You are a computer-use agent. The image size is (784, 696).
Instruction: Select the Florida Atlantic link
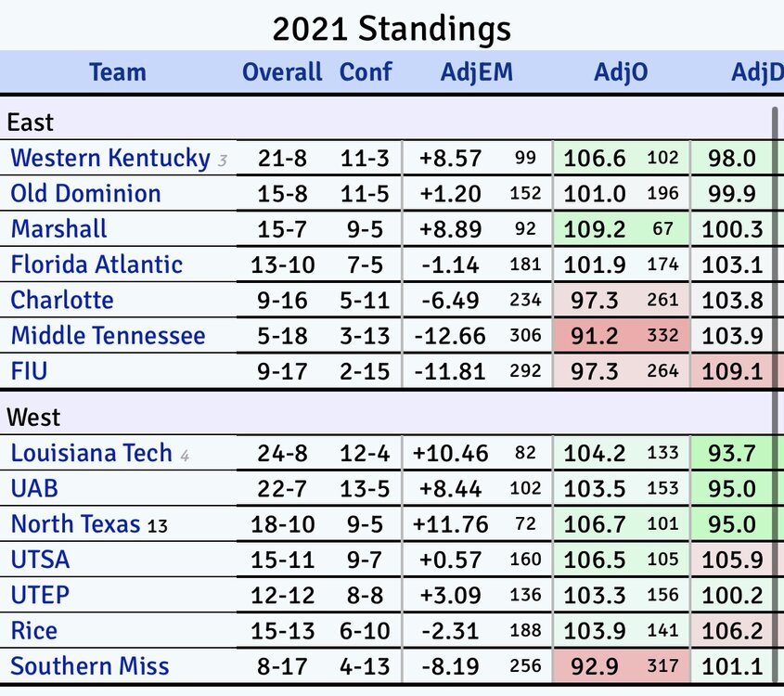pyautogui.click(x=96, y=264)
